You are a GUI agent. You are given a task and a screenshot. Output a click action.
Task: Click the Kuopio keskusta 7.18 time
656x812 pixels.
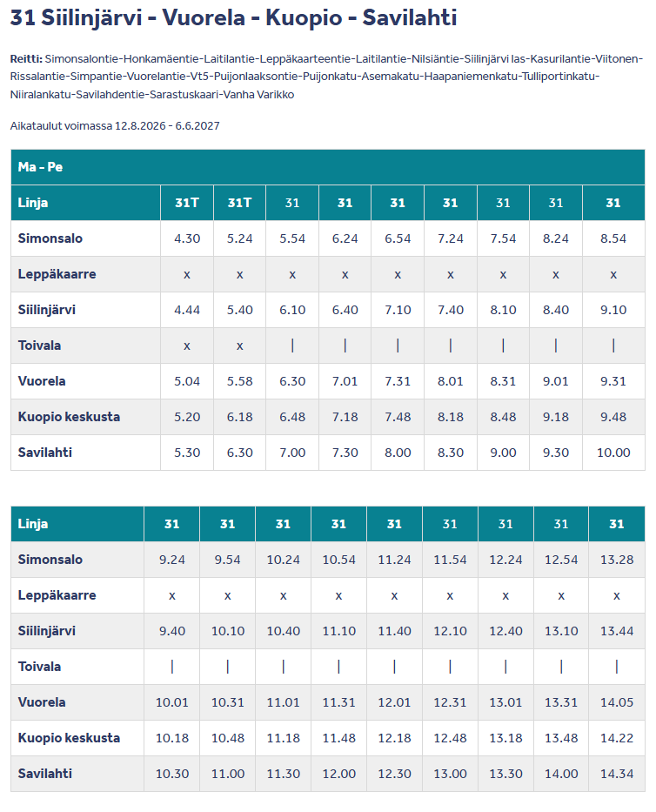coord(345,417)
